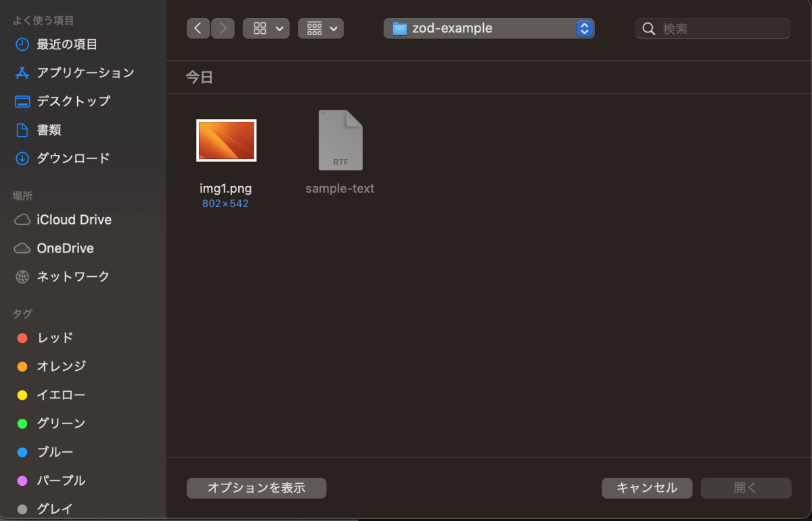Open the view options dropdown chevron
This screenshot has width=812, height=521.
pyautogui.click(x=279, y=28)
